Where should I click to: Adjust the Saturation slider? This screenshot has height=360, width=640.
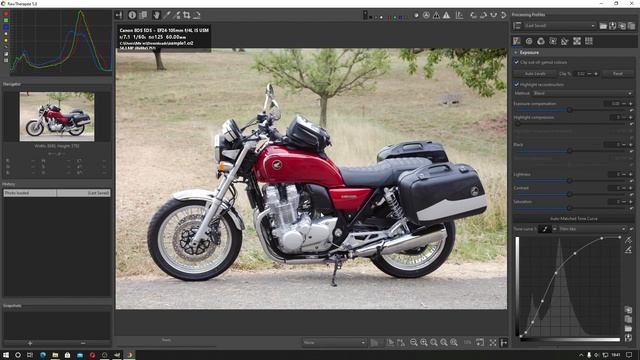tap(569, 208)
